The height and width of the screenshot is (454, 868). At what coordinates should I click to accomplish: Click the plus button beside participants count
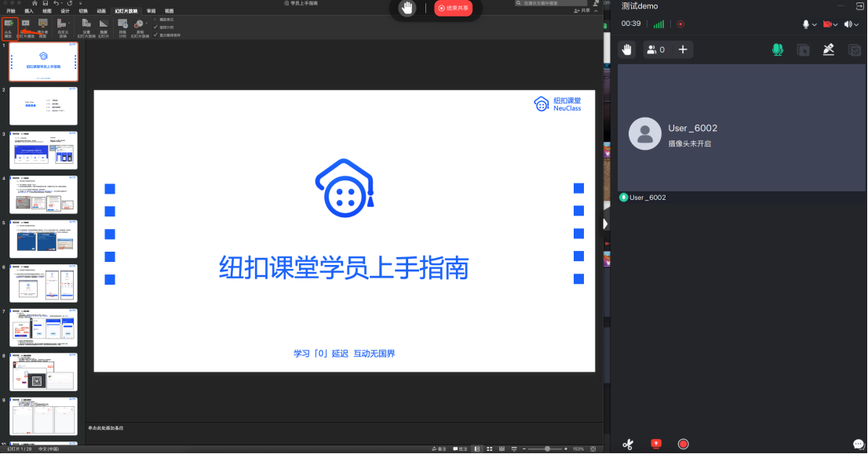683,49
